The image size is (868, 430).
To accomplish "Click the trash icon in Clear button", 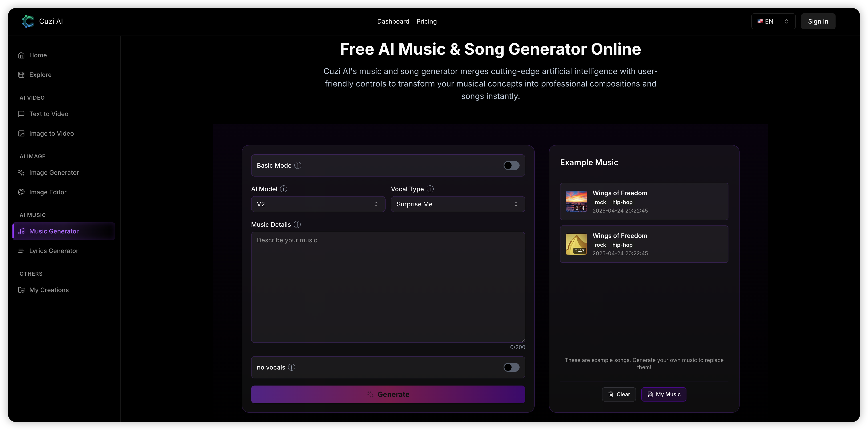I will tap(611, 395).
